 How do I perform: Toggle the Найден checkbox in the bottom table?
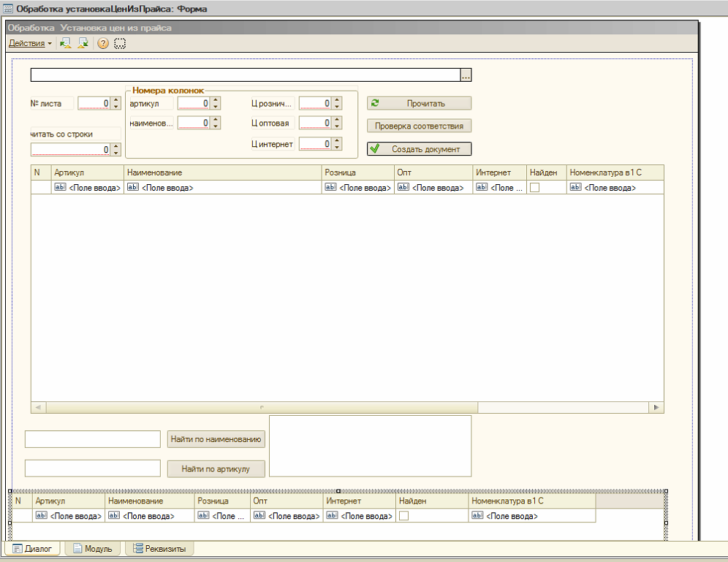click(403, 516)
